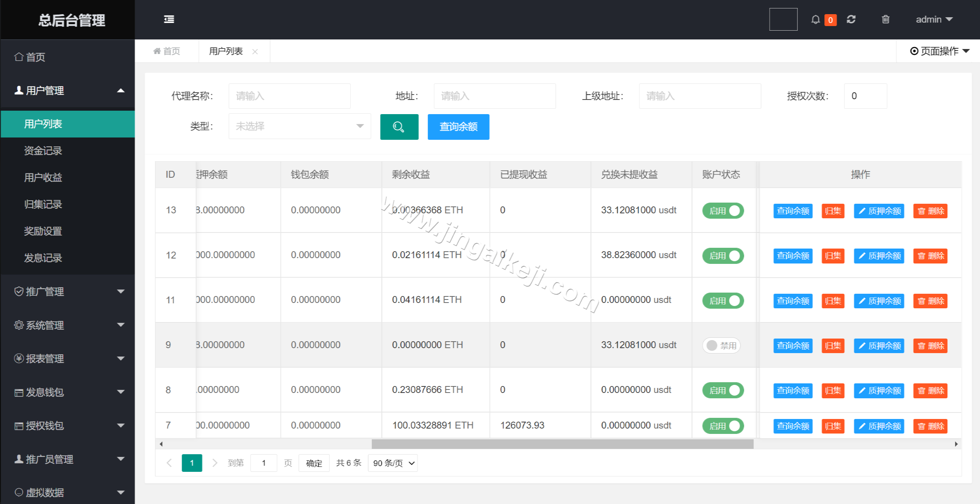
Task: Expand the 系统管理 sidebar section
Action: (44, 325)
